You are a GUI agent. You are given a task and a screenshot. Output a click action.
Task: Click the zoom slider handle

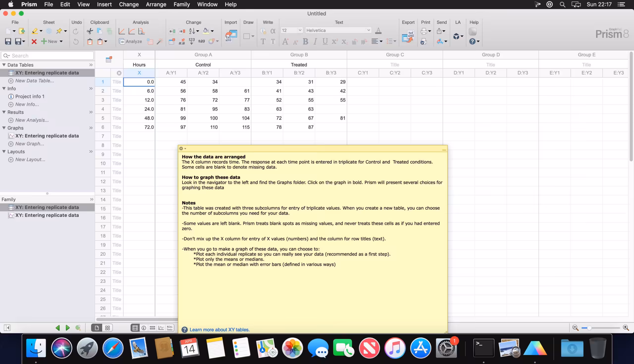[589, 328]
